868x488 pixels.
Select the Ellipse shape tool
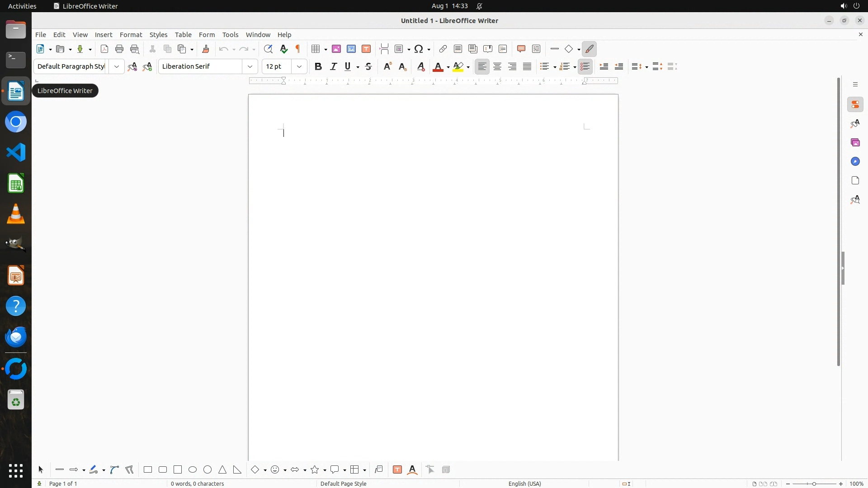[x=193, y=469]
